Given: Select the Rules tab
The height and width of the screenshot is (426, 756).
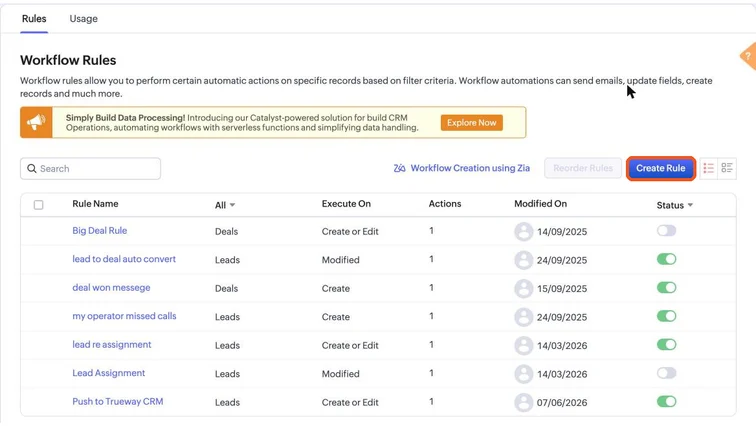Looking at the screenshot, I should click(x=34, y=19).
